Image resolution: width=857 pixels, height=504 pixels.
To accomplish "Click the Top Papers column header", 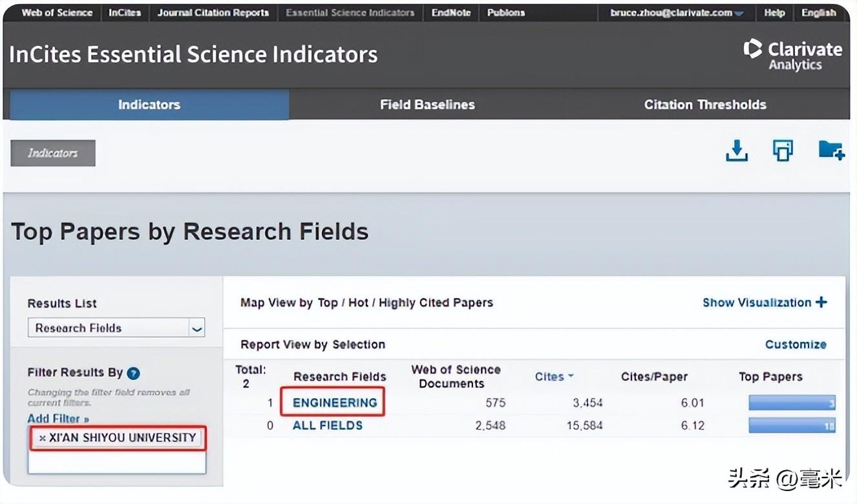I will (770, 377).
